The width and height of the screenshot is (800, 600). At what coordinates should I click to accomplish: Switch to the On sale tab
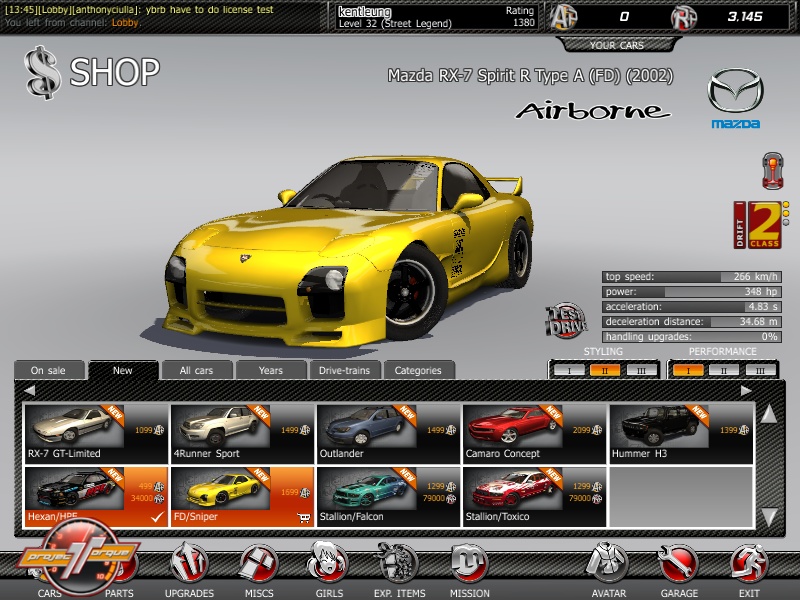tap(50, 370)
